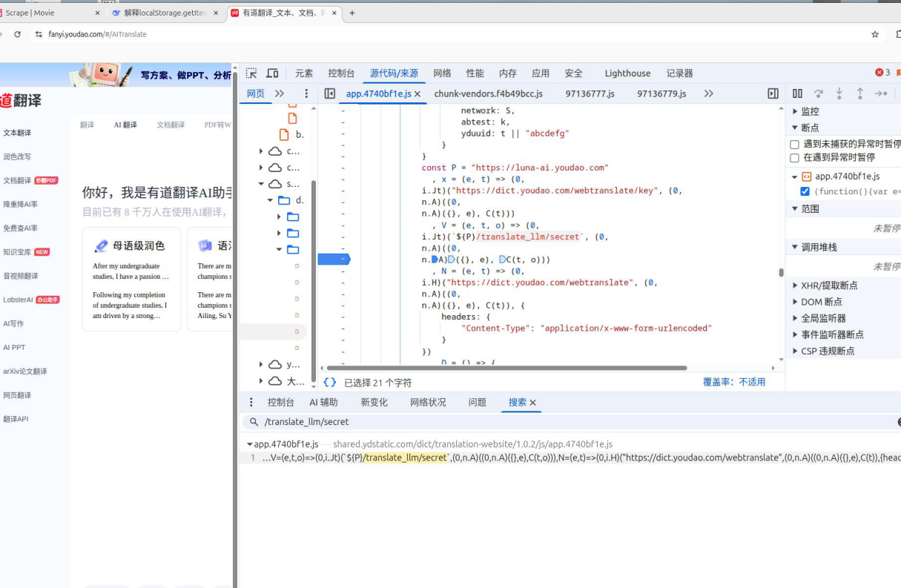Open the navigator three-dot menu

(306, 93)
